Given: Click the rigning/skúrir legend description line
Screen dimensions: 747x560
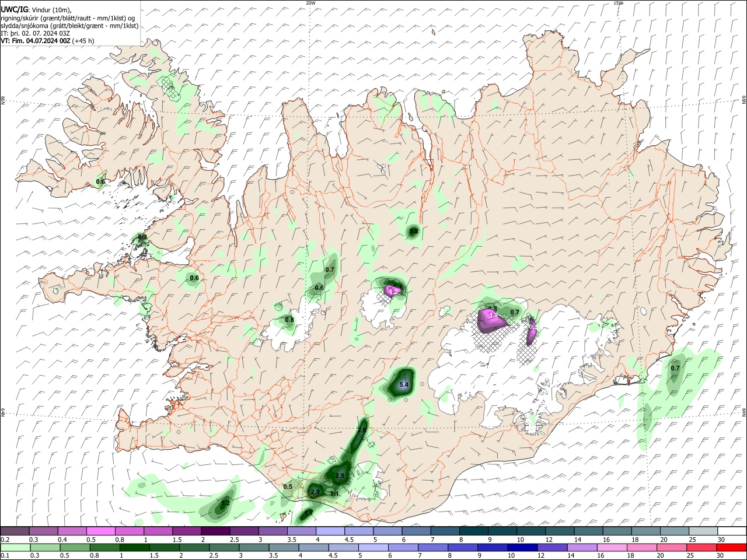Looking at the screenshot, I should [68, 18].
